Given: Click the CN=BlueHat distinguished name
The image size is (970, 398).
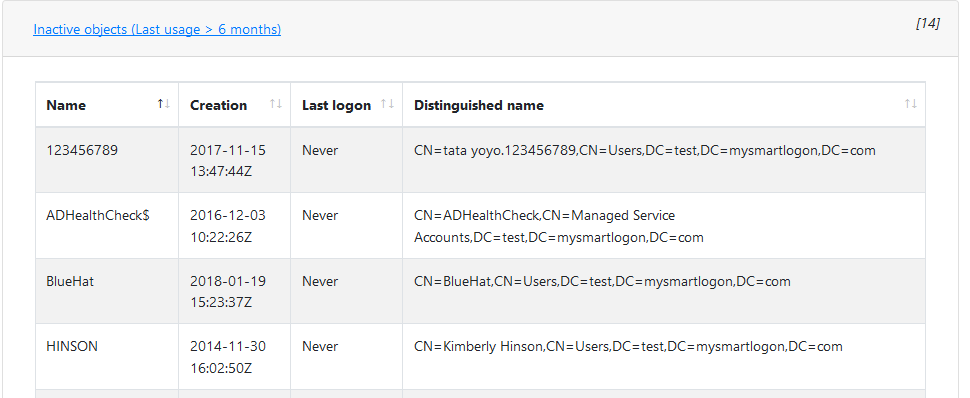Looking at the screenshot, I should [602, 282].
